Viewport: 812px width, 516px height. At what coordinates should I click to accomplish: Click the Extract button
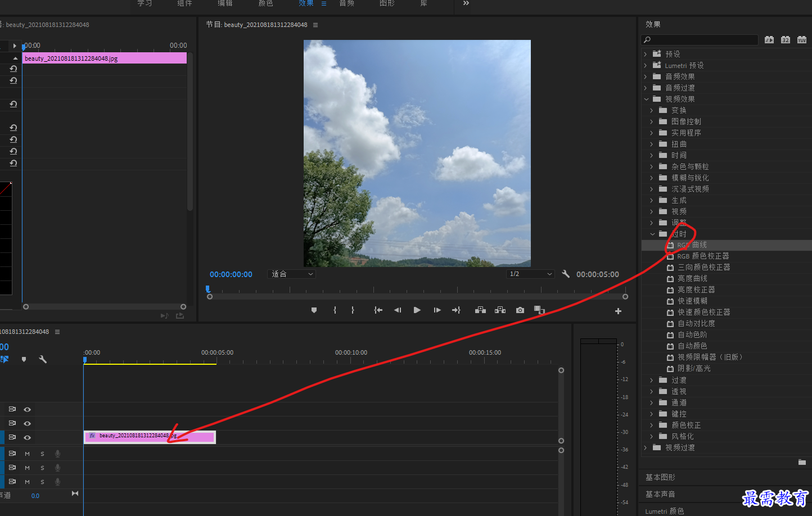(500, 310)
